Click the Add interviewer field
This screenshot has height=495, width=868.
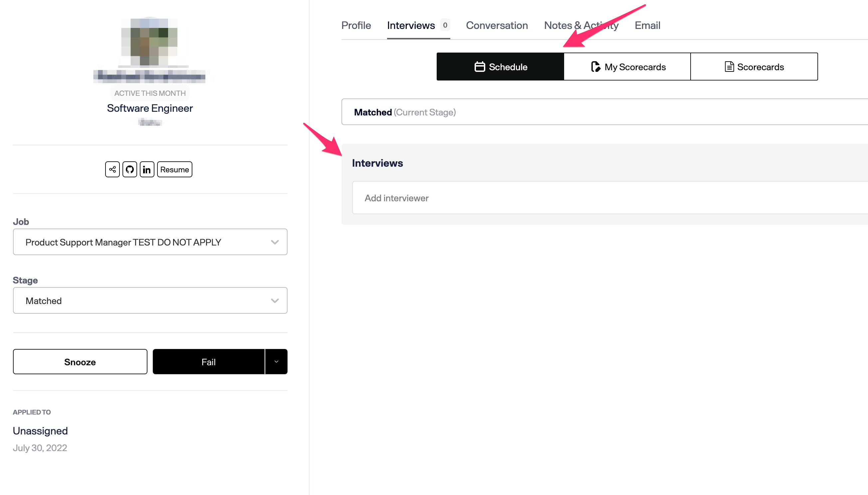[x=397, y=198]
